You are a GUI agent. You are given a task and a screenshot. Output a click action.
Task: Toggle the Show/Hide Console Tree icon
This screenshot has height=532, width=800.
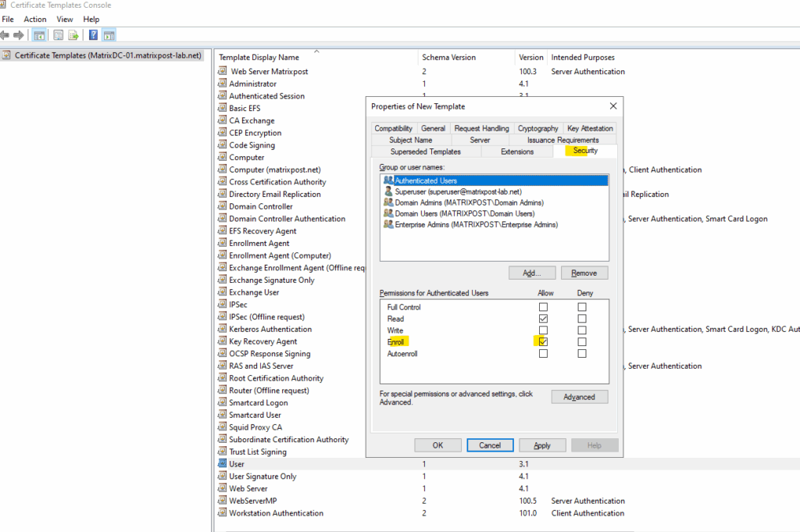(x=38, y=35)
